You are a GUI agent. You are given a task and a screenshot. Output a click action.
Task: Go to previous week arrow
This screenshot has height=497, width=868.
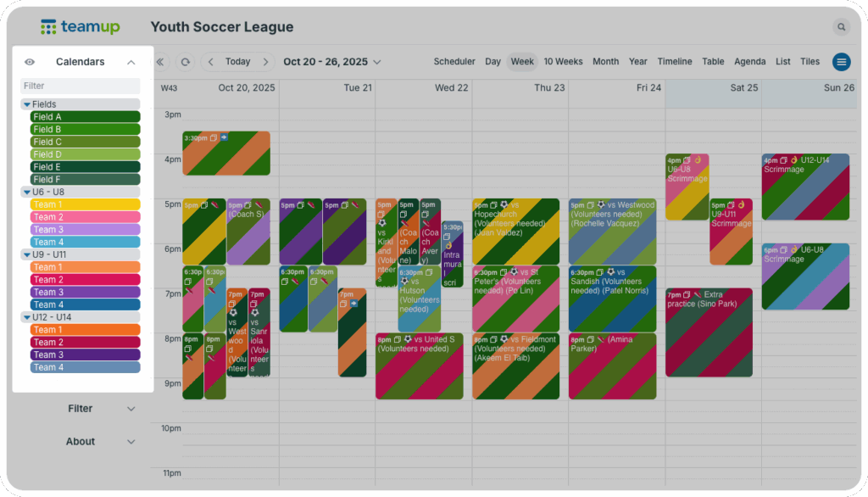211,62
